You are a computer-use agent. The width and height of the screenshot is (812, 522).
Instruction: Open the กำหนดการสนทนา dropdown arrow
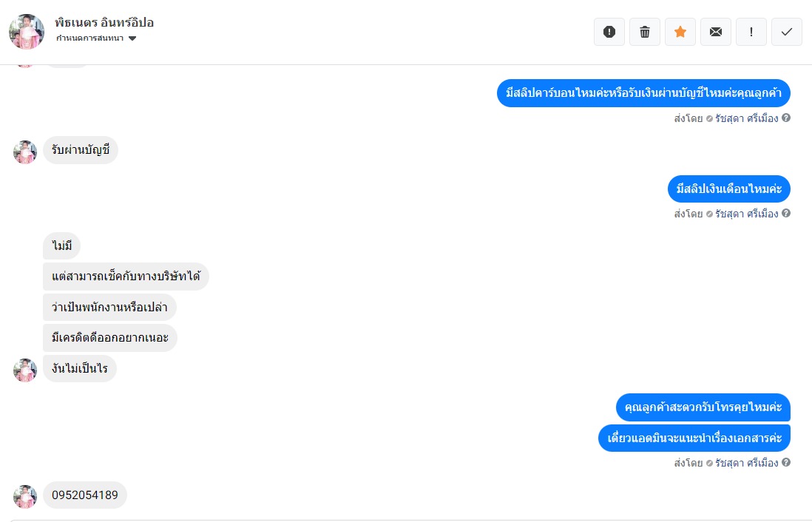click(x=132, y=38)
